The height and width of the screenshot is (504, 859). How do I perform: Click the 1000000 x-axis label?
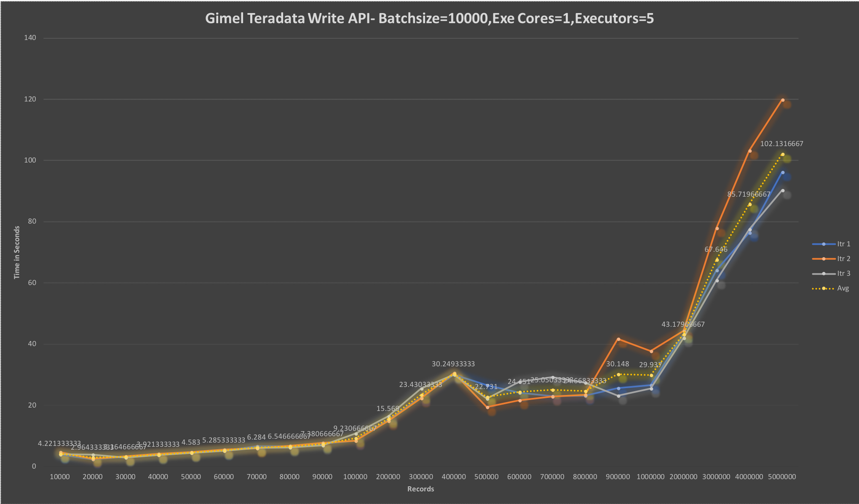(650, 477)
